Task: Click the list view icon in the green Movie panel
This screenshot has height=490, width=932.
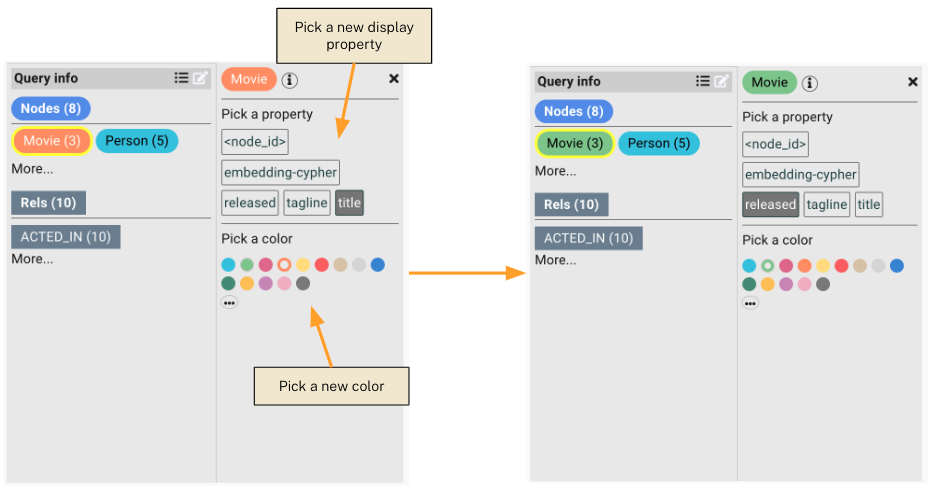Action: point(703,81)
